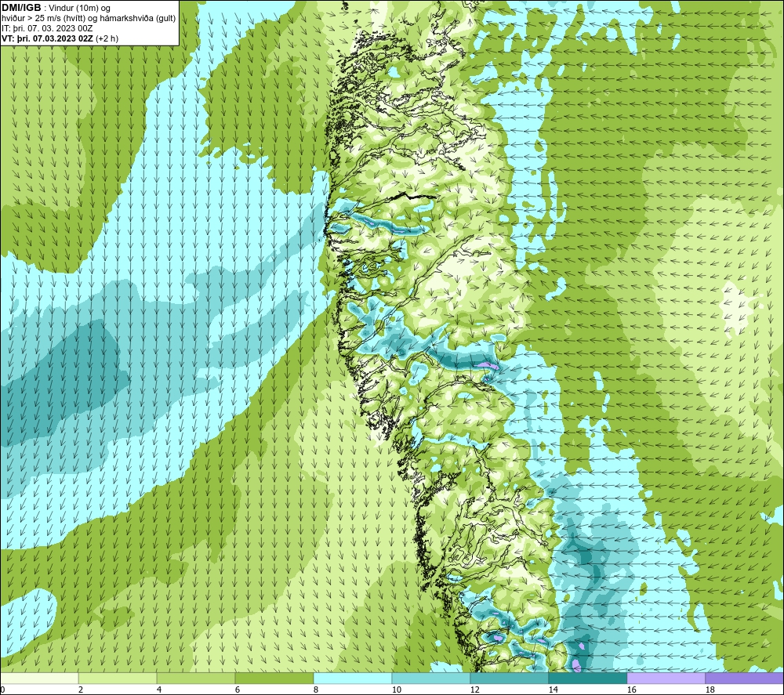Click the DMI/IGB title text
784x695 pixels.
pos(21,8)
